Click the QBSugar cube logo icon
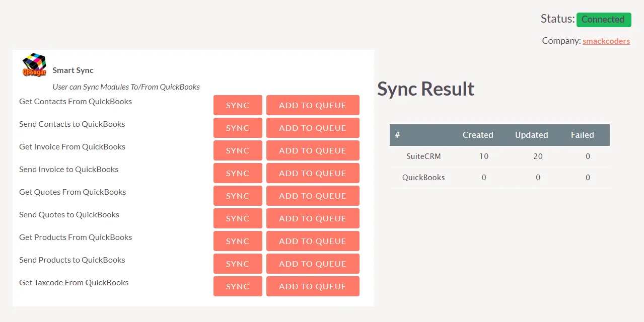 (x=34, y=65)
